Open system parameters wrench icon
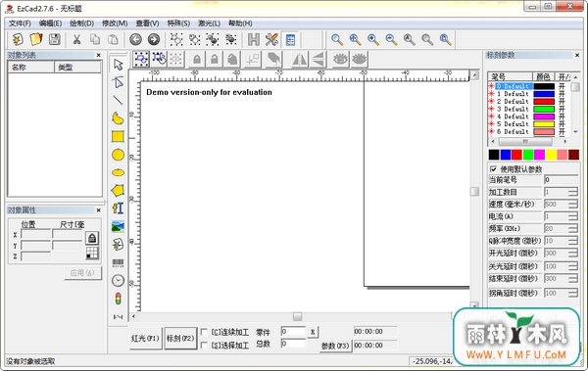Viewport: 588px width, 371px height. pos(271,39)
